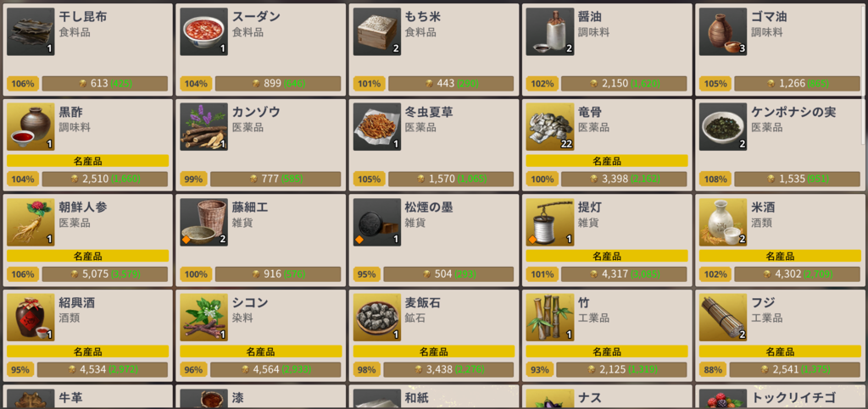Select the 麦飯石 ore bowl icon
Viewport: 868px width, 409px height.
[x=377, y=318]
